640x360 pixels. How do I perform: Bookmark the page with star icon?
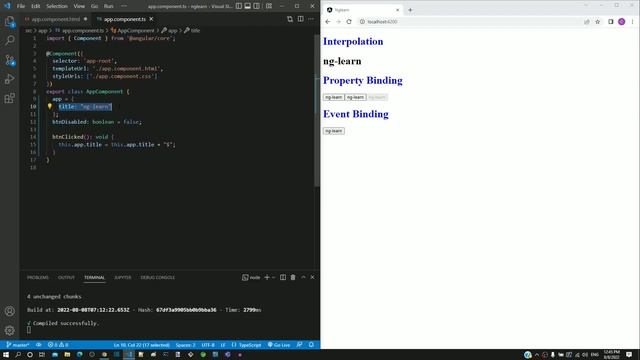tap(598, 22)
